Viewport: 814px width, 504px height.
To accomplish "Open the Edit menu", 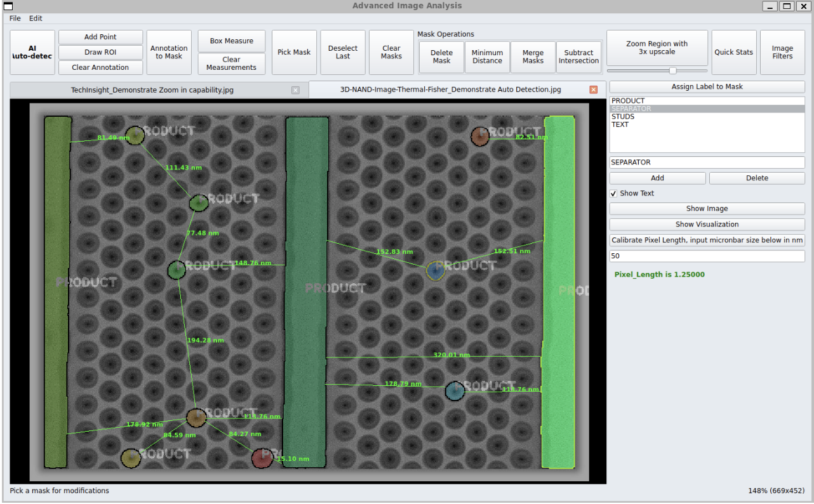I will coord(36,18).
